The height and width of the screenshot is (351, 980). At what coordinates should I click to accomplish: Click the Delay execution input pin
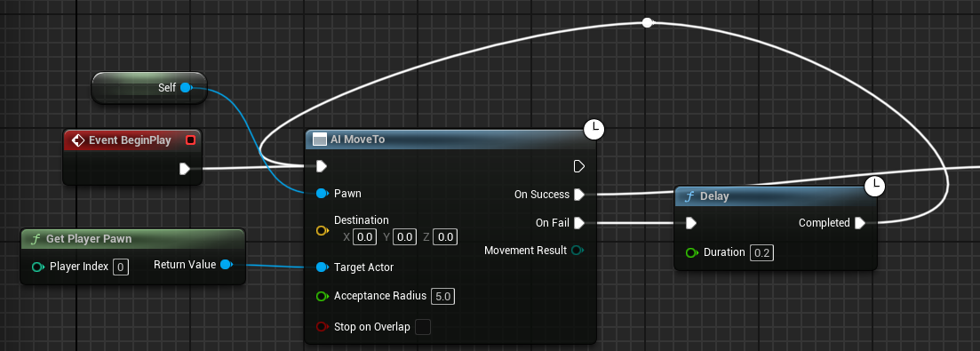(x=690, y=223)
